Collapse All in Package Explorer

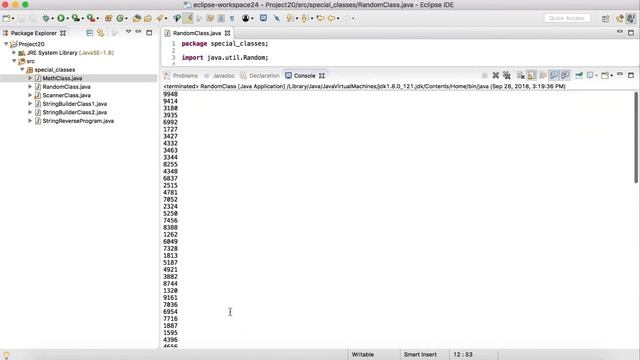click(89, 33)
